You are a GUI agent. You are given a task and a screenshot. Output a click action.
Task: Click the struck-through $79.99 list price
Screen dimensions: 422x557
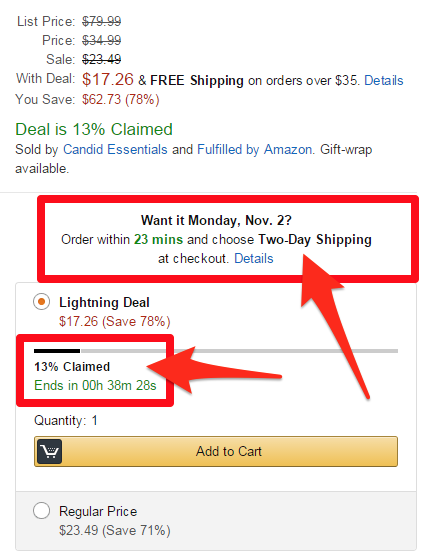(x=102, y=21)
